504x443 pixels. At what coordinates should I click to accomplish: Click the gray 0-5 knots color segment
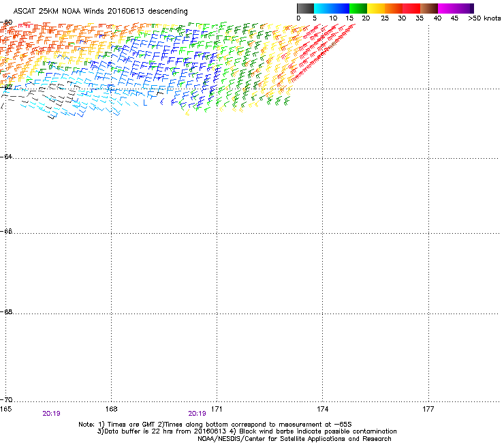(x=305, y=8)
